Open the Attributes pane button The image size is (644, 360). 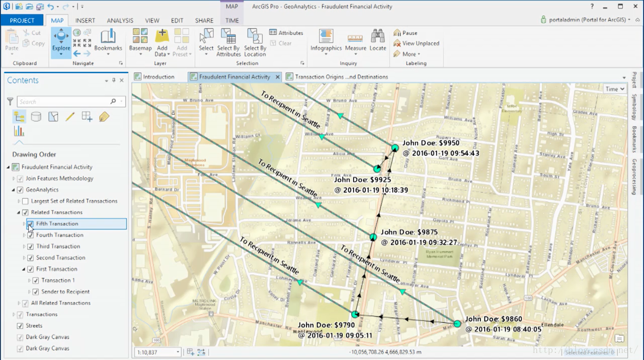point(286,33)
